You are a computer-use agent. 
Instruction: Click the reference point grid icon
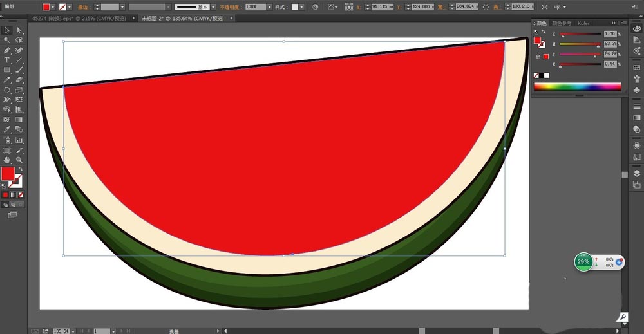click(348, 7)
